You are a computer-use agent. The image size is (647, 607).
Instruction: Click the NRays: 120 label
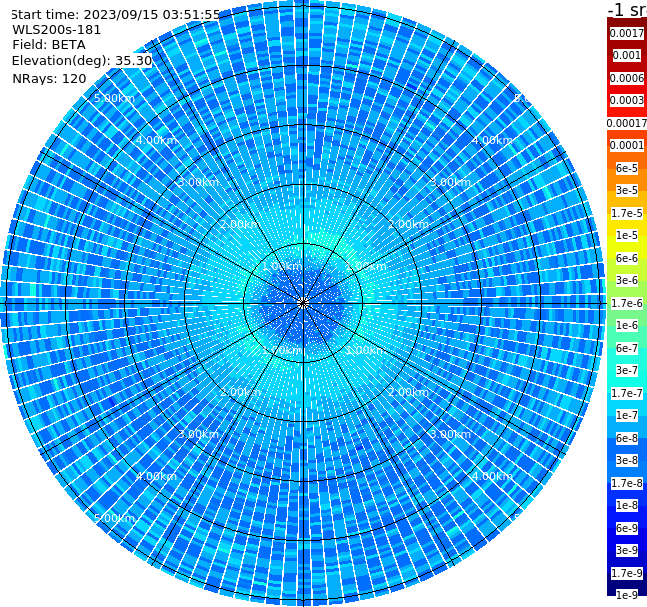pyautogui.click(x=49, y=78)
